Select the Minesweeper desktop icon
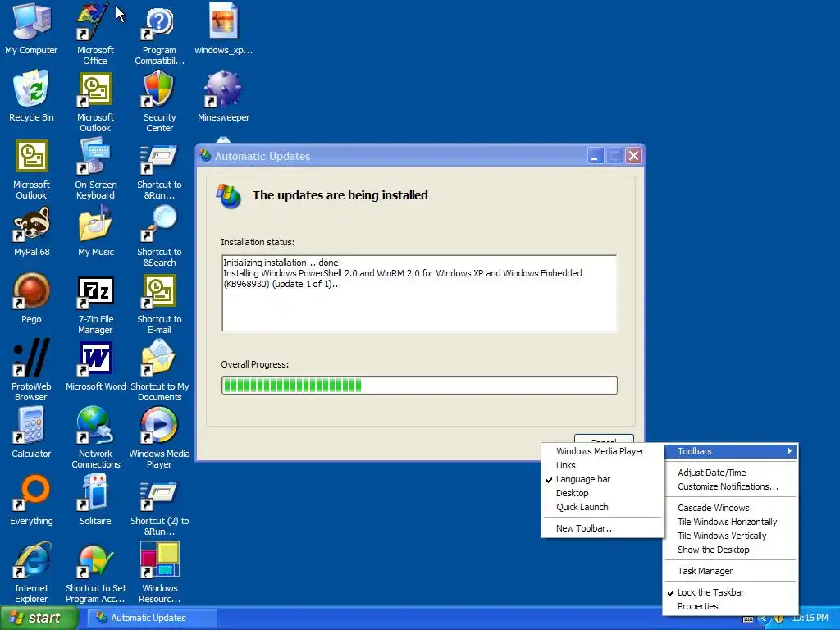This screenshot has width=840, height=630. point(223,89)
